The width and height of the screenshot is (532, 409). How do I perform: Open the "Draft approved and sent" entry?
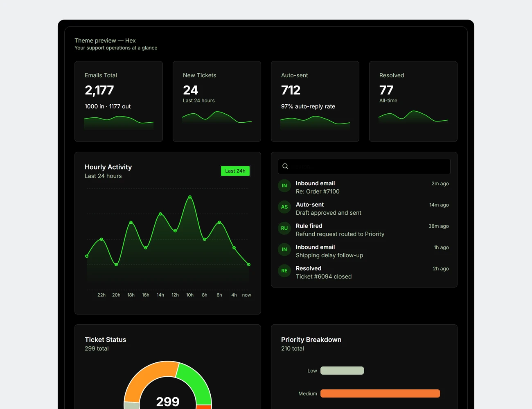point(329,213)
